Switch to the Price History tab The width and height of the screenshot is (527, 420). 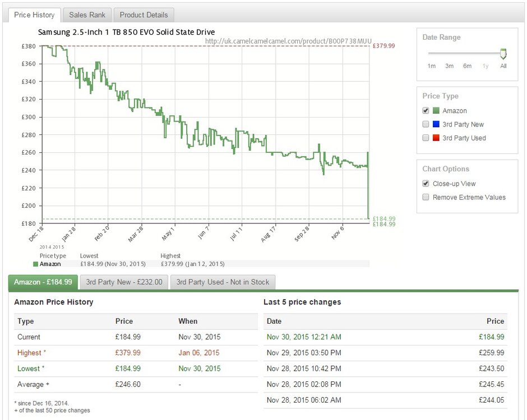click(34, 15)
